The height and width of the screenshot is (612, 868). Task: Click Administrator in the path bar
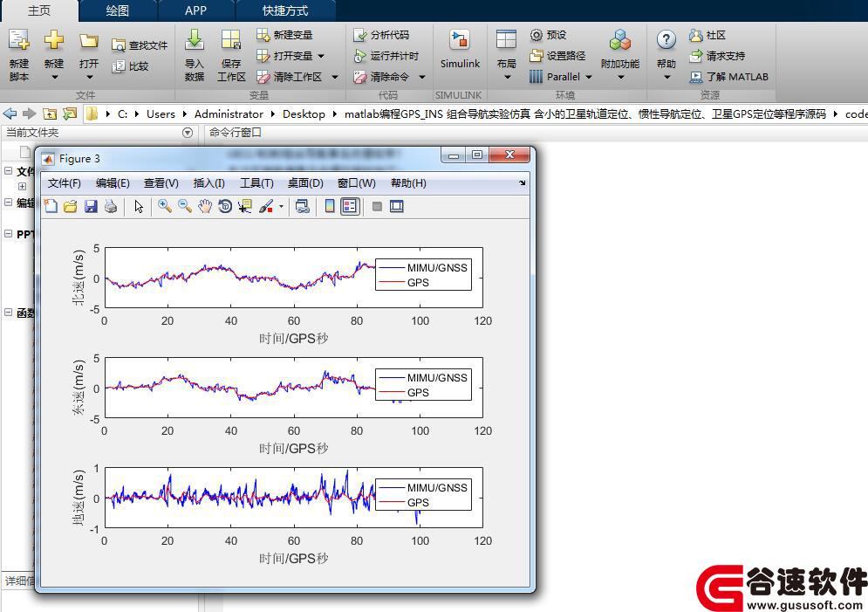point(229,114)
